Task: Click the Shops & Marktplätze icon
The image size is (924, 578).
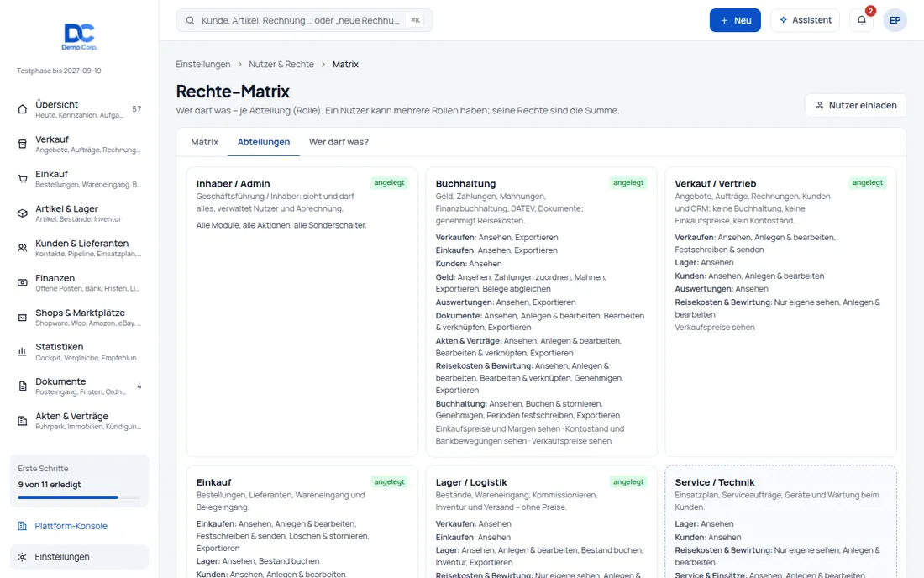Action: [x=23, y=318]
